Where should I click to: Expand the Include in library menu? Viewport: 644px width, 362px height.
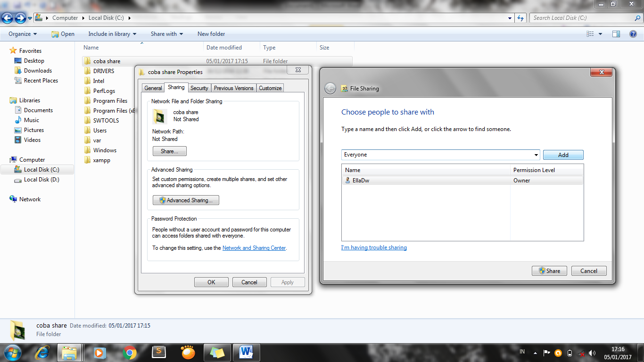112,34
